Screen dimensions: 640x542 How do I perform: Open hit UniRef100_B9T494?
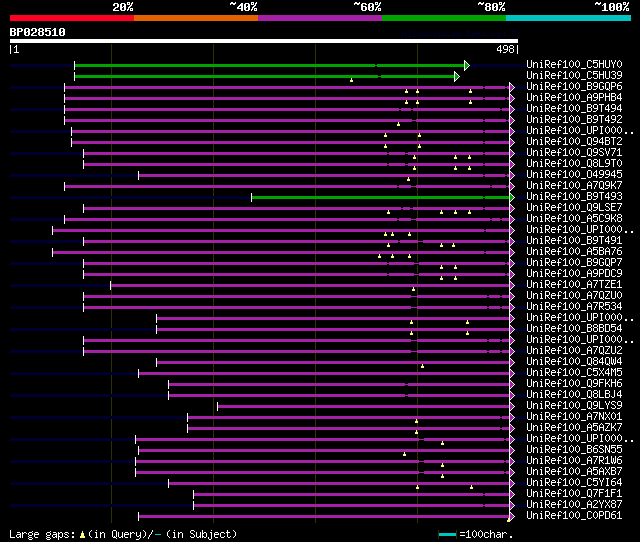(574, 109)
